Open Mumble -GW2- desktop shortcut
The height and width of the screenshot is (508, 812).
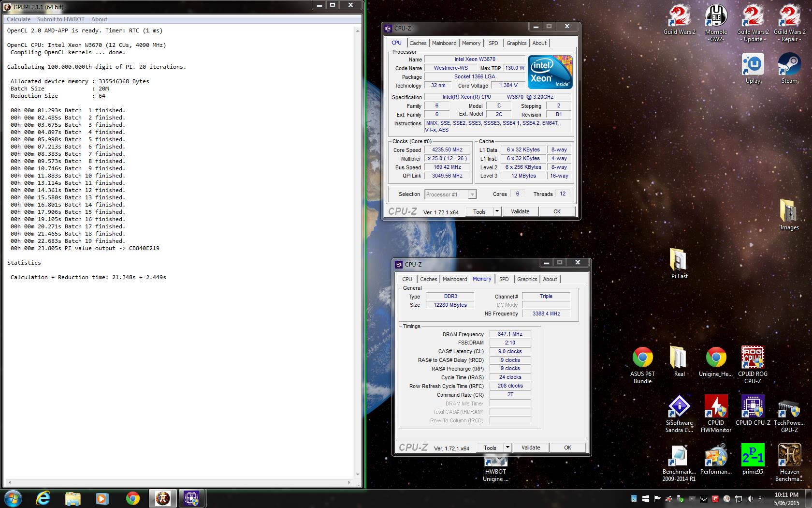(x=716, y=23)
